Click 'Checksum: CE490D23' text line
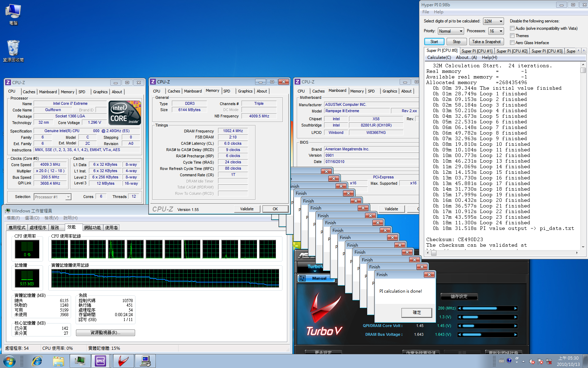The width and height of the screenshot is (588, 368). (x=455, y=240)
